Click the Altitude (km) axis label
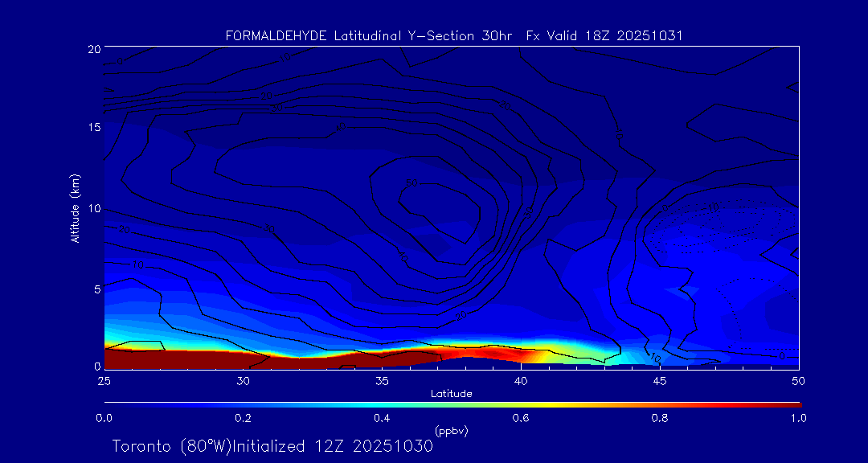 point(75,208)
